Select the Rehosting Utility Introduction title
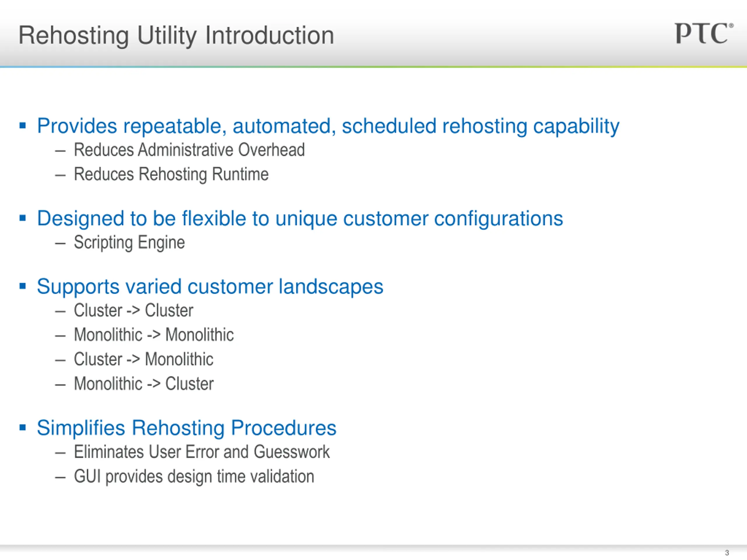 pyautogui.click(x=176, y=36)
